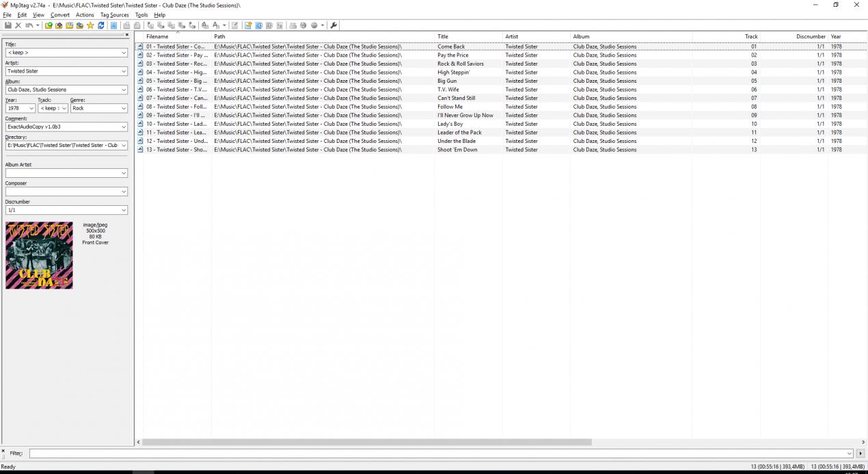Click the Track column header
The height and width of the screenshot is (474, 868).
[x=751, y=37]
